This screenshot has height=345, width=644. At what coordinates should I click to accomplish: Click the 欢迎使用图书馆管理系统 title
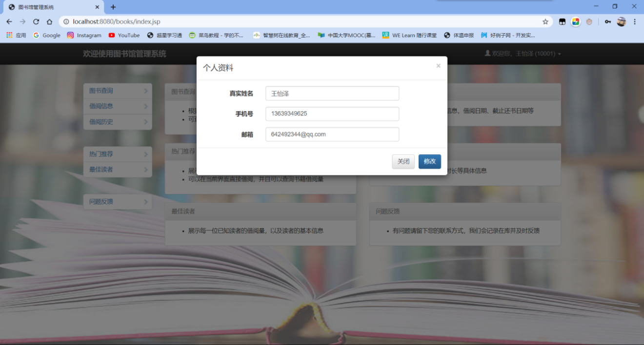(x=124, y=54)
